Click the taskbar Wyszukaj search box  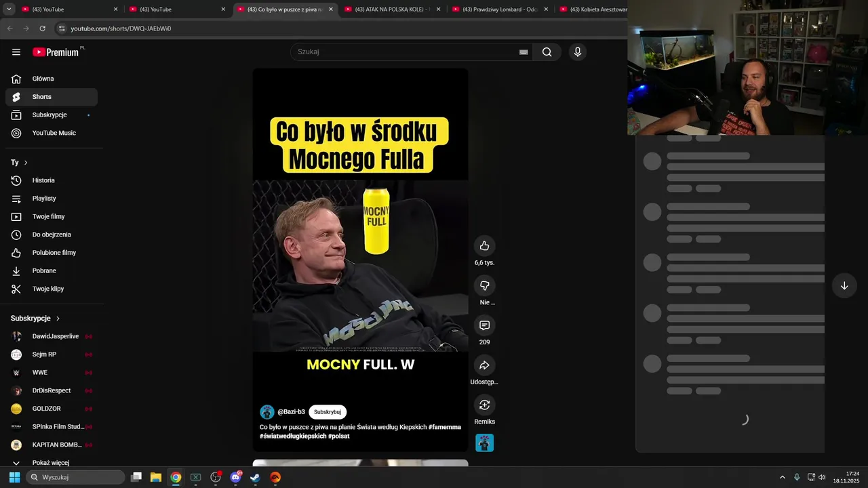pyautogui.click(x=75, y=477)
